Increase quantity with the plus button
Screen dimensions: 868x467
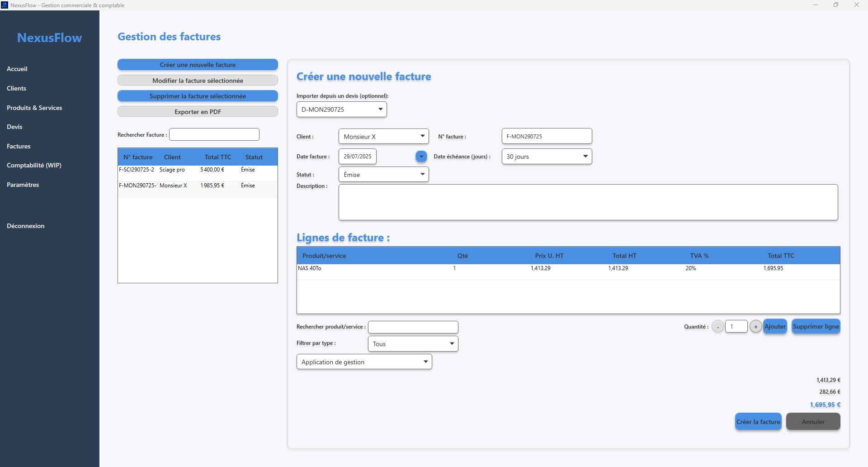(x=755, y=327)
